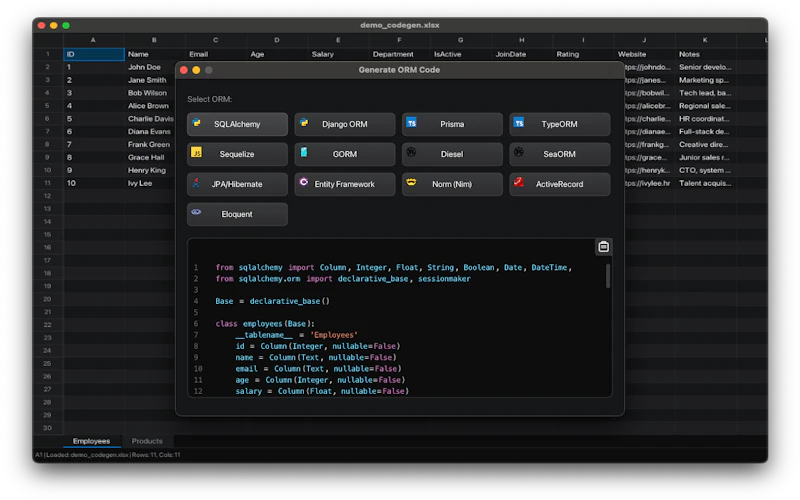Pick Entity Framework button
The width and height of the screenshot is (800, 500).
pos(345,184)
